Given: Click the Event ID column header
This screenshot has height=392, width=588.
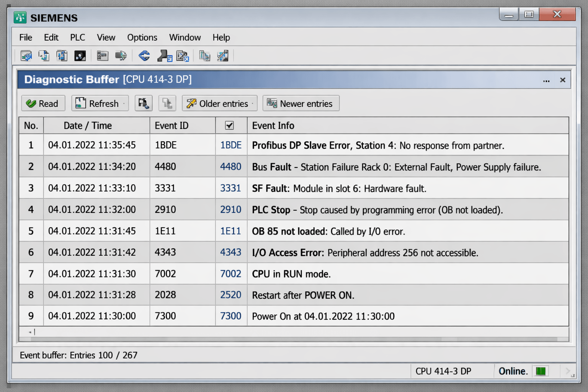Looking at the screenshot, I should [x=183, y=126].
